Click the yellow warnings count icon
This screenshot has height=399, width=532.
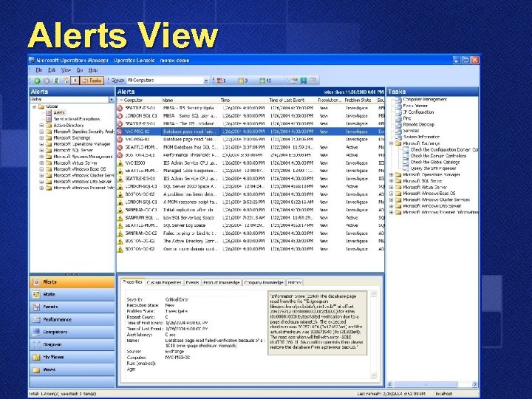[241, 81]
